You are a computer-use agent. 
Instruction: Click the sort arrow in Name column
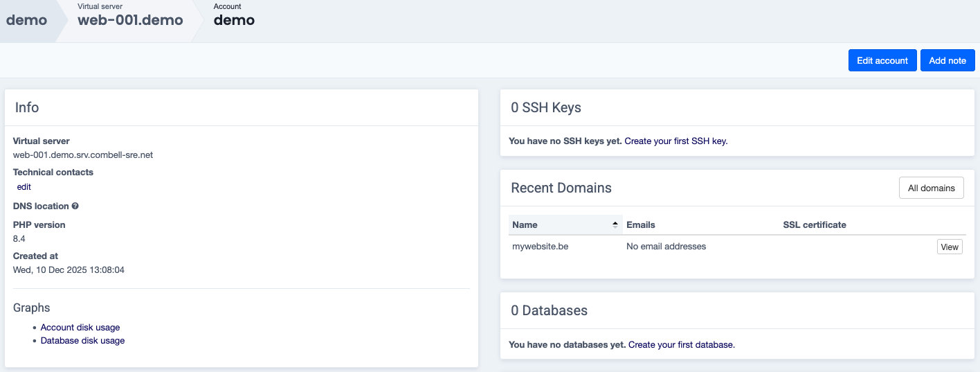pyautogui.click(x=615, y=225)
